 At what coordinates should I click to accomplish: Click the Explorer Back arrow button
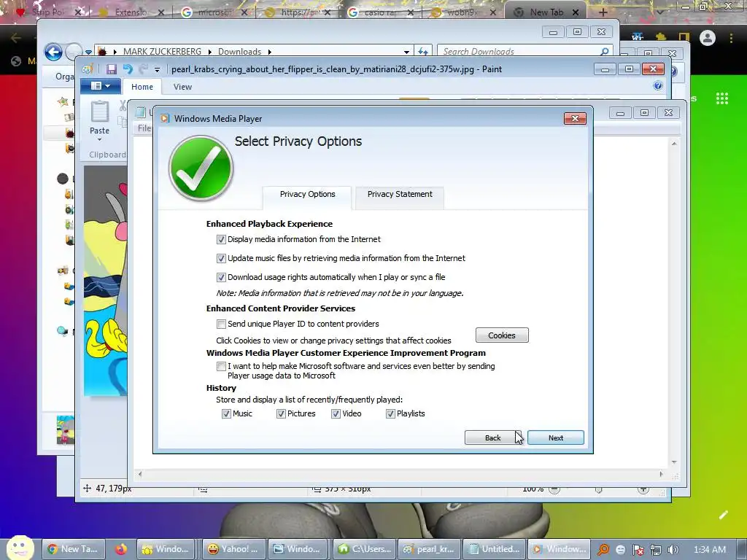pyautogui.click(x=53, y=52)
